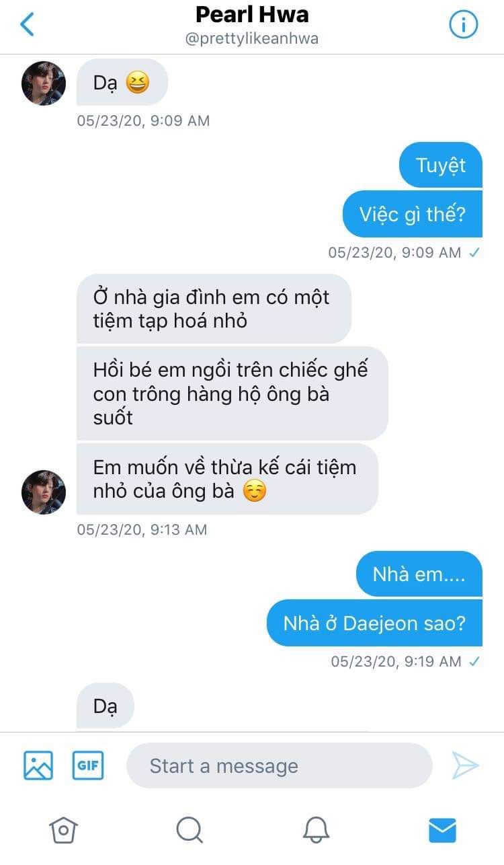The width and height of the screenshot is (504, 865).
Task: Select the "tiệm tạp hoá nhỏ" message
Action: pos(214,309)
